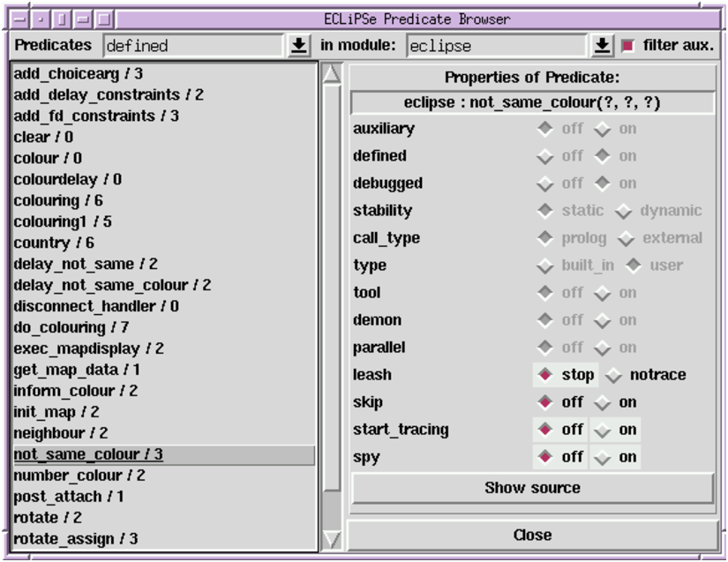Turn skip on
The height and width of the screenshot is (562, 728).
(x=602, y=402)
